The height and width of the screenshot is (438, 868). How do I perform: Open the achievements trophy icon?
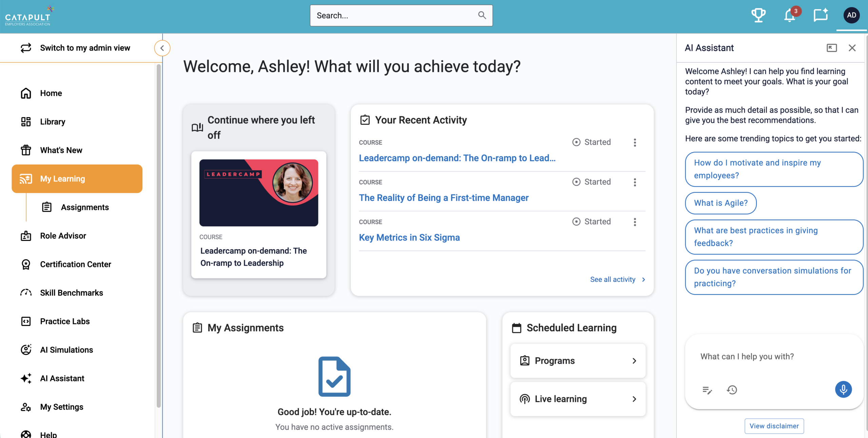[758, 15]
